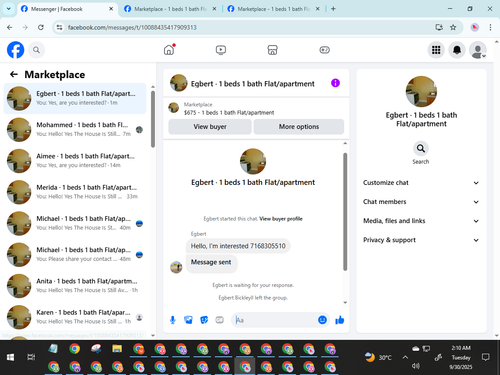The image size is (500, 375).
Task: Click the Facebook search magnifier icon
Action: (36, 50)
